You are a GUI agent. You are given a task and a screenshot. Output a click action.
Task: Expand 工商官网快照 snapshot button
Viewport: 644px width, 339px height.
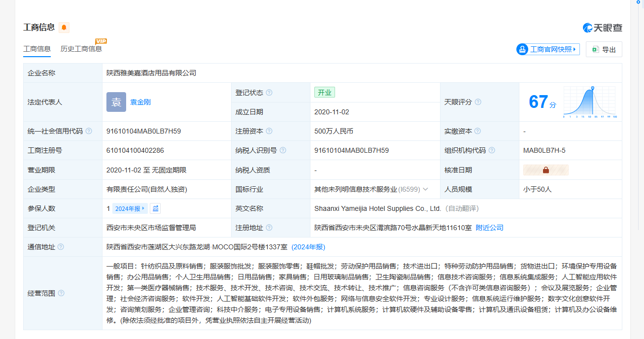[x=548, y=49]
